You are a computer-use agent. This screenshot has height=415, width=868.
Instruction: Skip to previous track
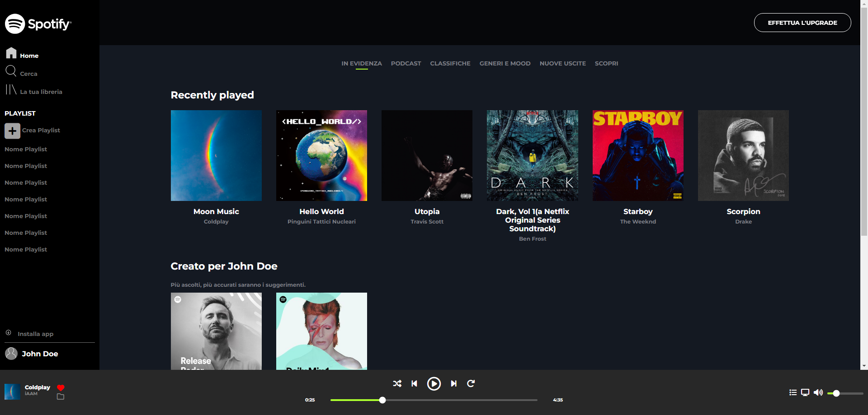tap(414, 383)
